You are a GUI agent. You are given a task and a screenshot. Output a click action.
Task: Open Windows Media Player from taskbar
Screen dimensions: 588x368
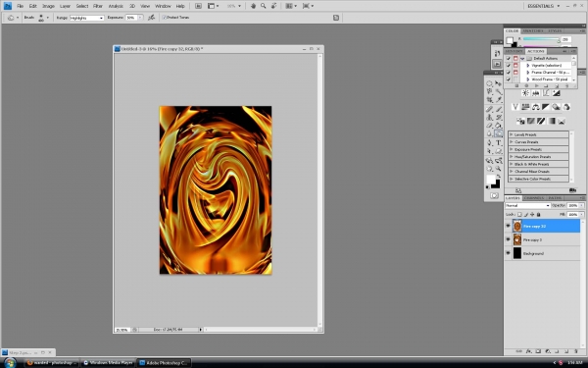tap(109, 363)
